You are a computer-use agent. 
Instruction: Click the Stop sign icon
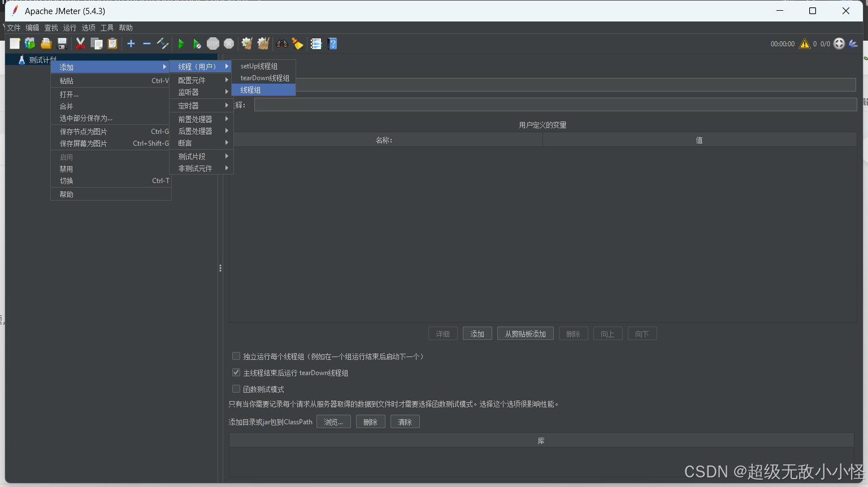pos(213,44)
